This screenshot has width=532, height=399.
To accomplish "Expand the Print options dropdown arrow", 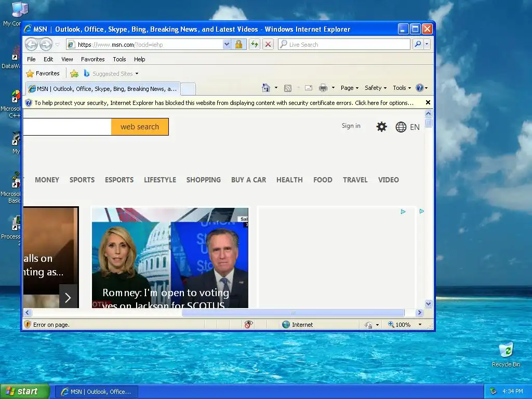I will pyautogui.click(x=333, y=88).
